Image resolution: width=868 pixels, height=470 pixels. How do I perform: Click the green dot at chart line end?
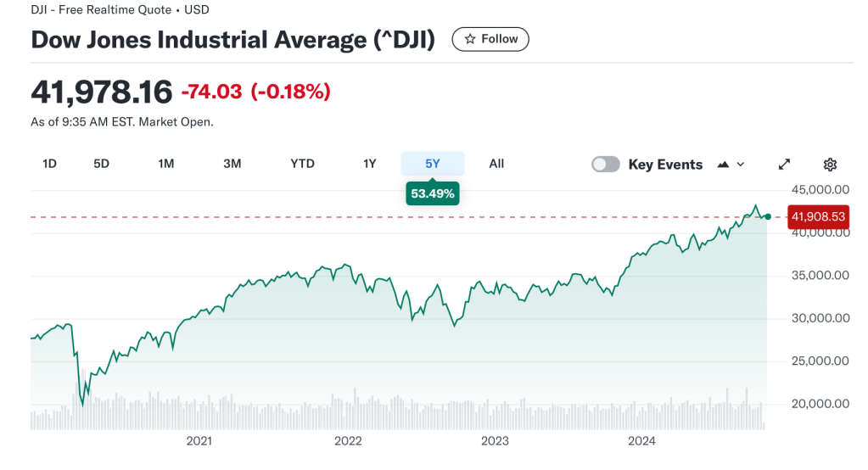pyautogui.click(x=768, y=217)
